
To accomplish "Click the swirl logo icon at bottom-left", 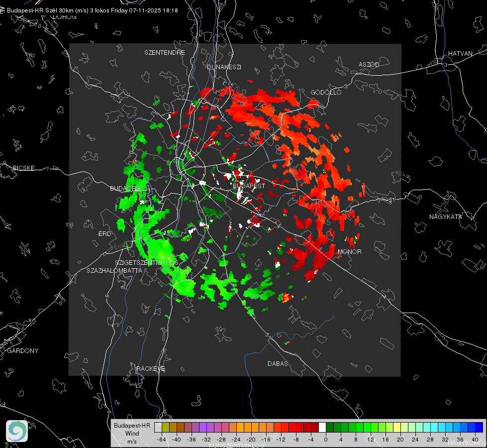I will (x=17, y=431).
